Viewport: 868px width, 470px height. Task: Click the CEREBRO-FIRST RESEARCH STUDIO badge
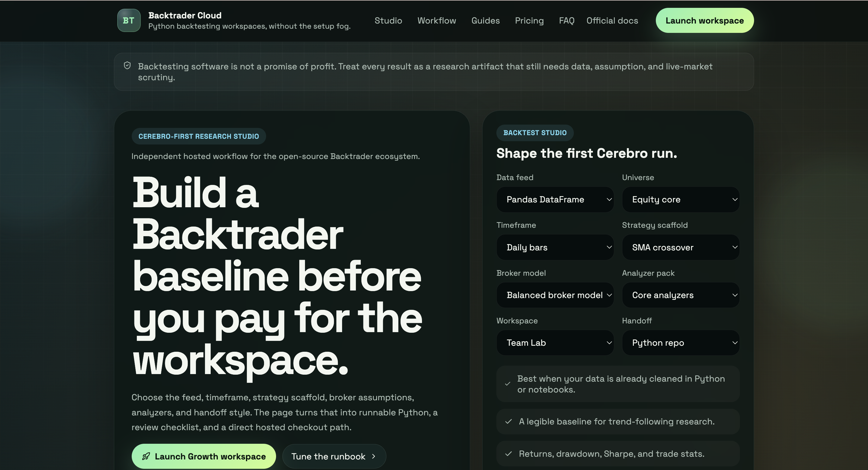click(x=199, y=136)
